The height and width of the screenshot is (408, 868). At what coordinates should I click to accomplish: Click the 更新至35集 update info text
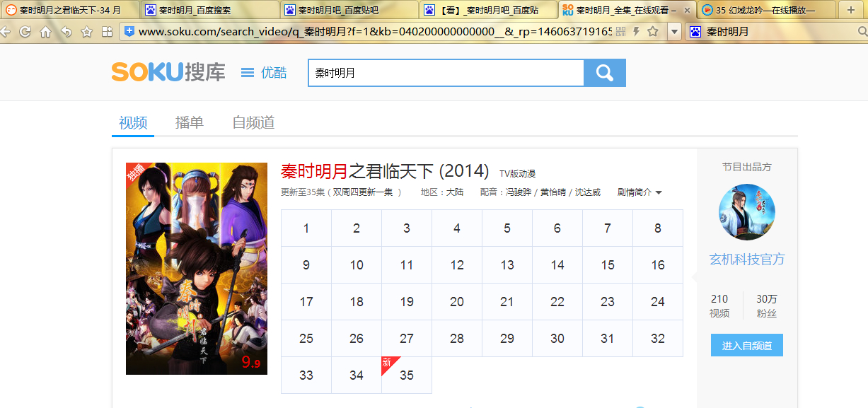click(341, 192)
